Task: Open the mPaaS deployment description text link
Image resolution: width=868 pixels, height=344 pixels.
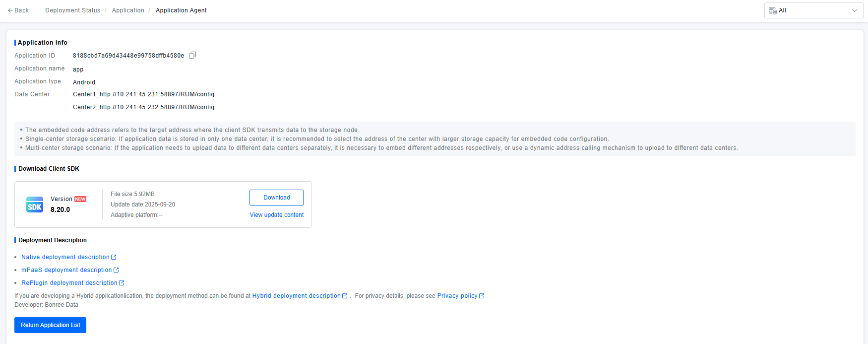Action: (66, 270)
